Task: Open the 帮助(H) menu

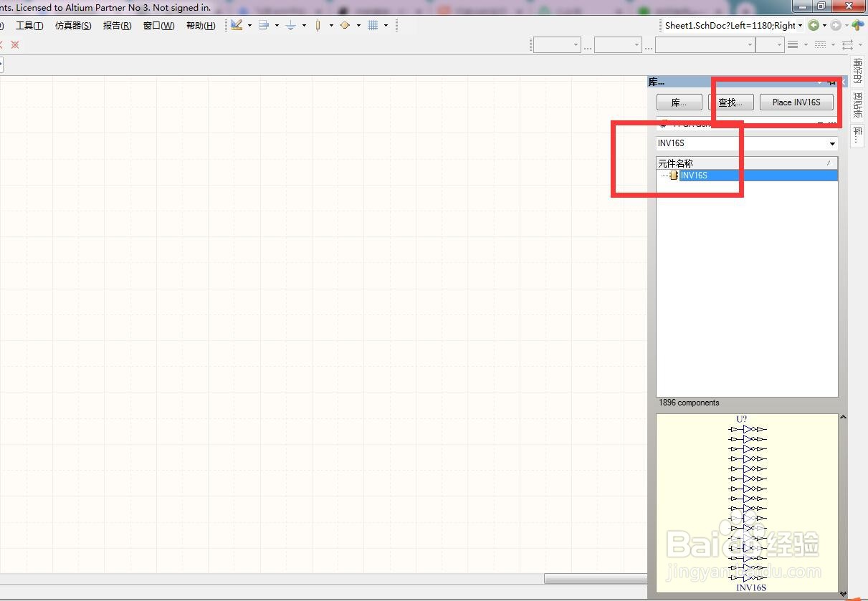Action: 201,25
